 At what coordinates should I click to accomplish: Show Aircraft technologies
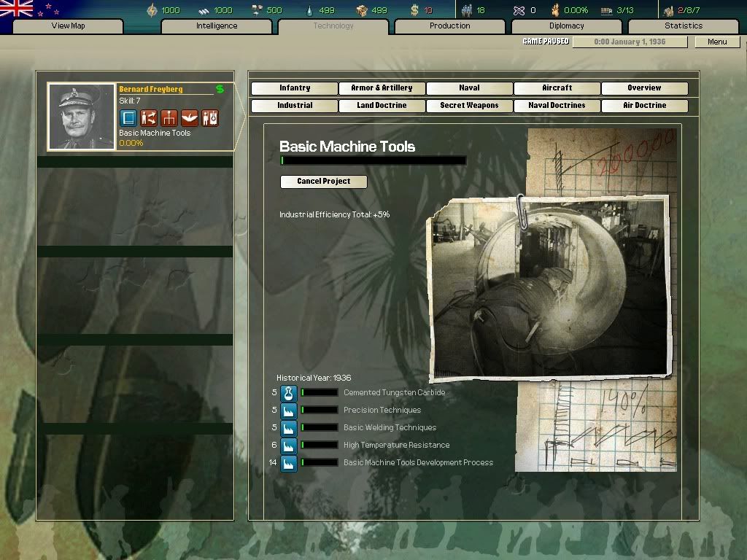pos(557,88)
